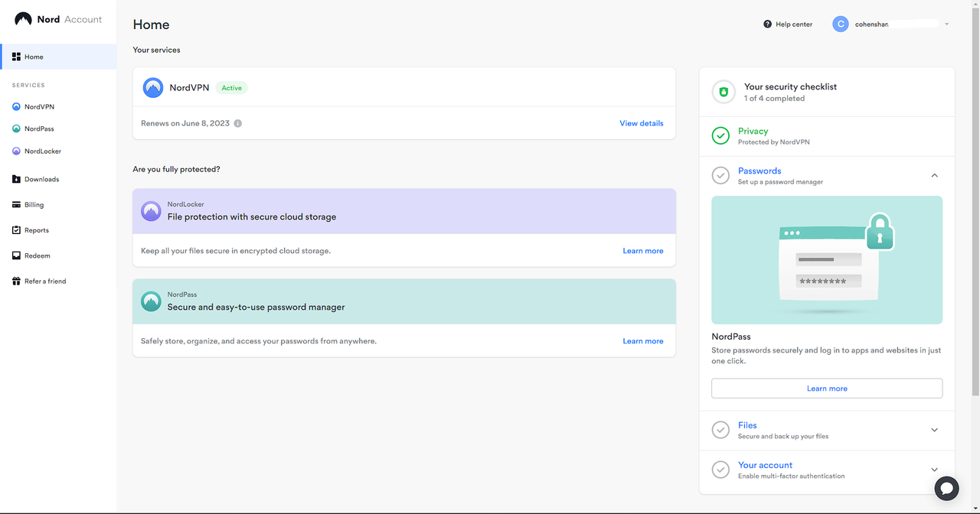
Task: Click Learn more for NordLocker
Action: 643,251
